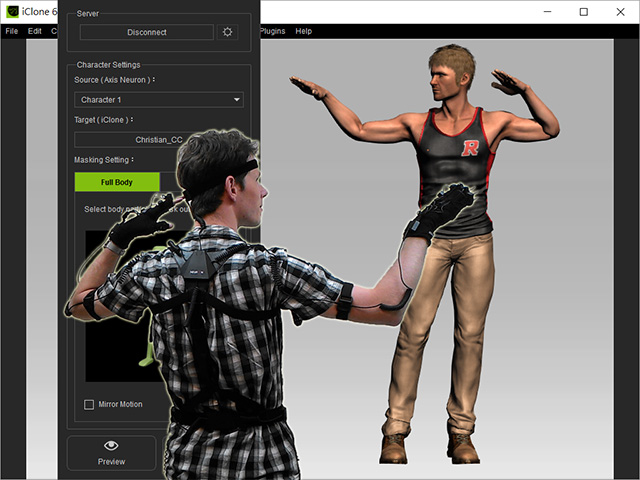Click the Christian_CC target field

pos(160,139)
